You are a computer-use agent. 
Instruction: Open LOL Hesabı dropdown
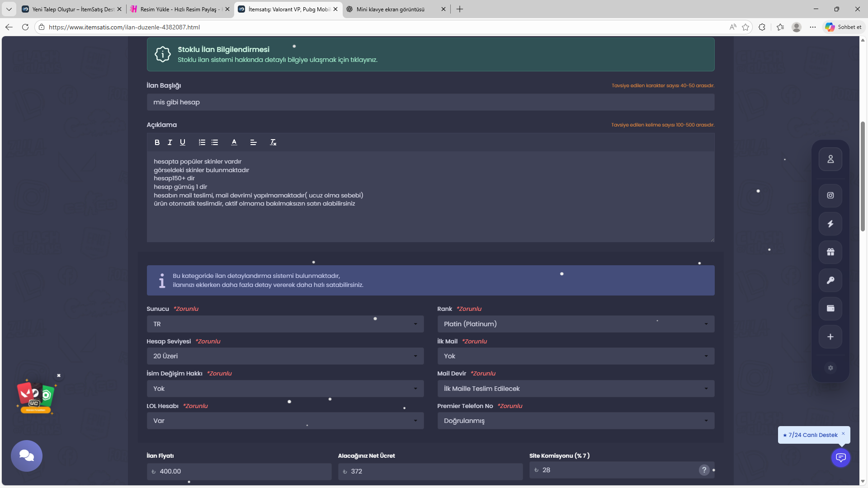pos(285,421)
